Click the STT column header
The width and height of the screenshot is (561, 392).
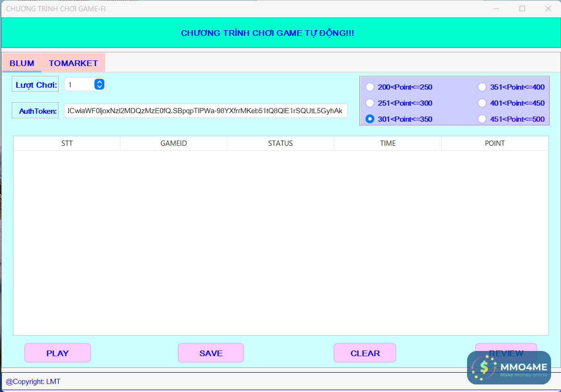click(67, 143)
